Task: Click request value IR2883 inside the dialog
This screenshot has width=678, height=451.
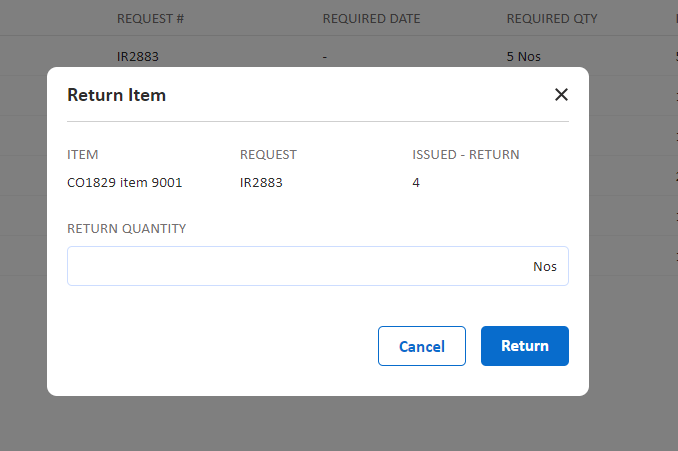Action: point(262,183)
